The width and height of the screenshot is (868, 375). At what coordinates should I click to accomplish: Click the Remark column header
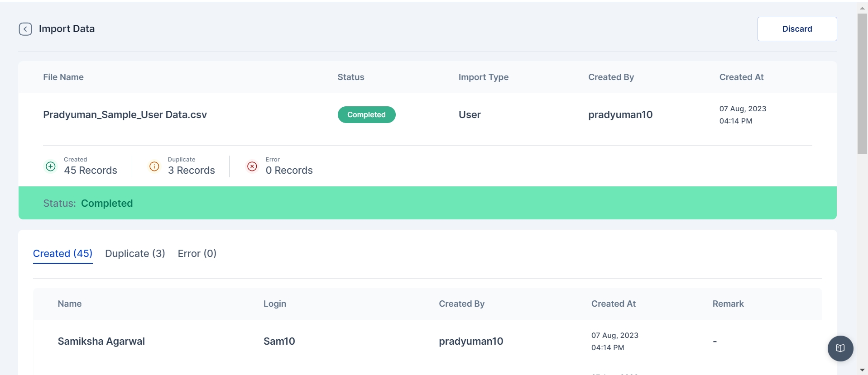click(x=728, y=304)
